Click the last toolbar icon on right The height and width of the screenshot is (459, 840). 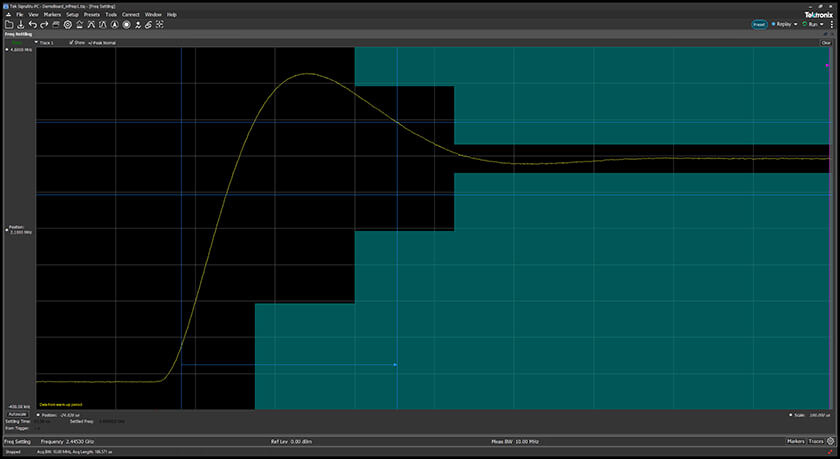[x=160, y=24]
